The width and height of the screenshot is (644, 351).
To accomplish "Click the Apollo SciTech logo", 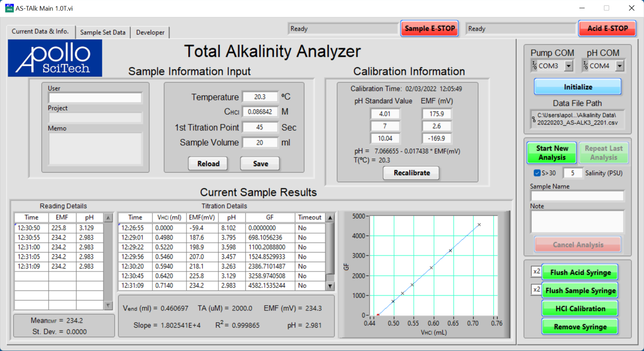I will (55, 58).
